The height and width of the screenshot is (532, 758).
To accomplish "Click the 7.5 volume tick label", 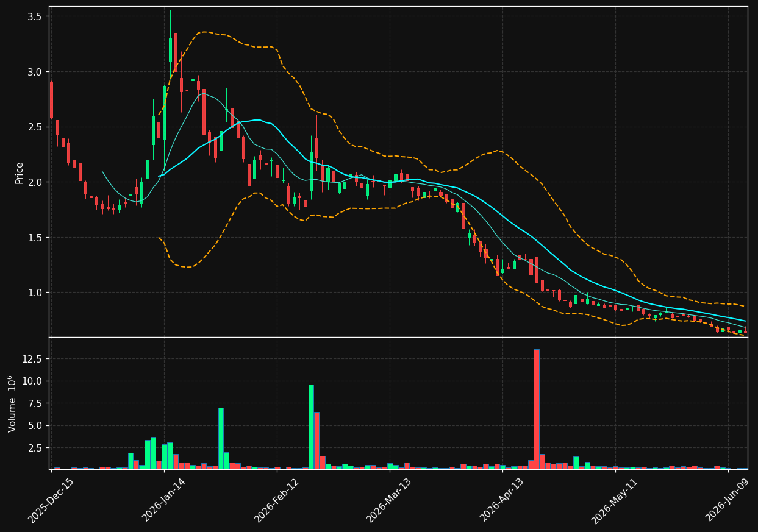I will pos(35,403).
